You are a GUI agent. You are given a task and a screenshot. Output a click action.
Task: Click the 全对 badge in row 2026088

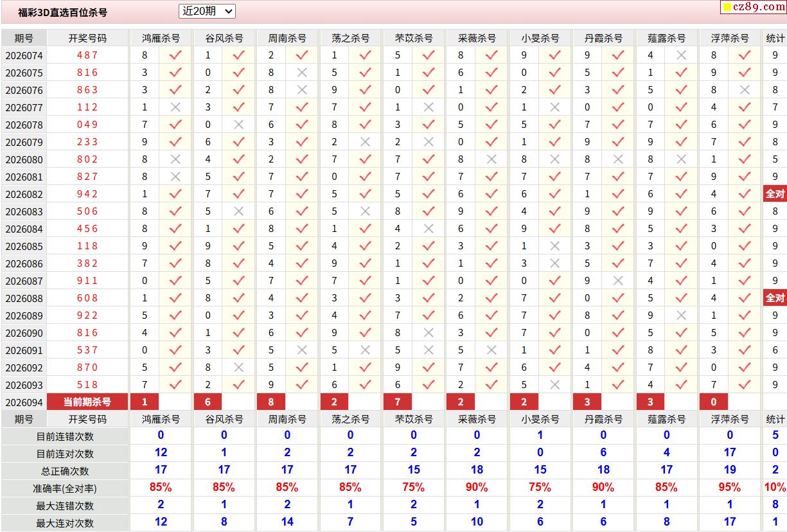pos(775,298)
